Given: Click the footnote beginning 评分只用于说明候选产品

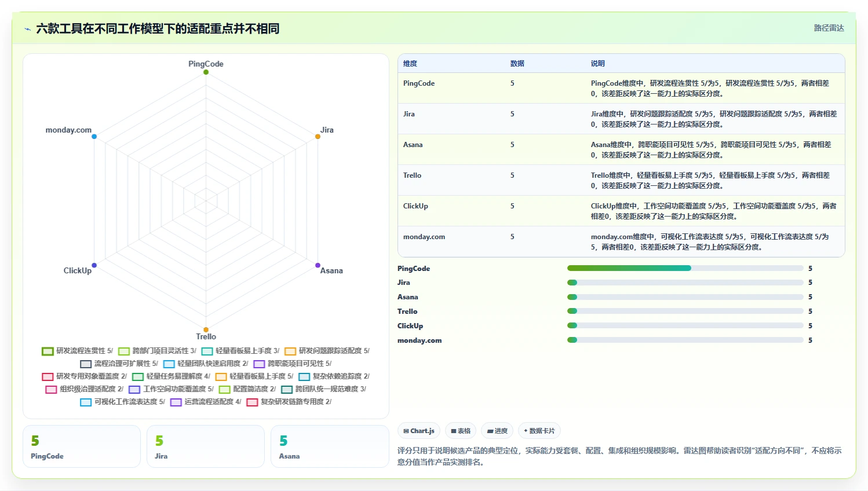Looking at the screenshot, I should 619,456.
